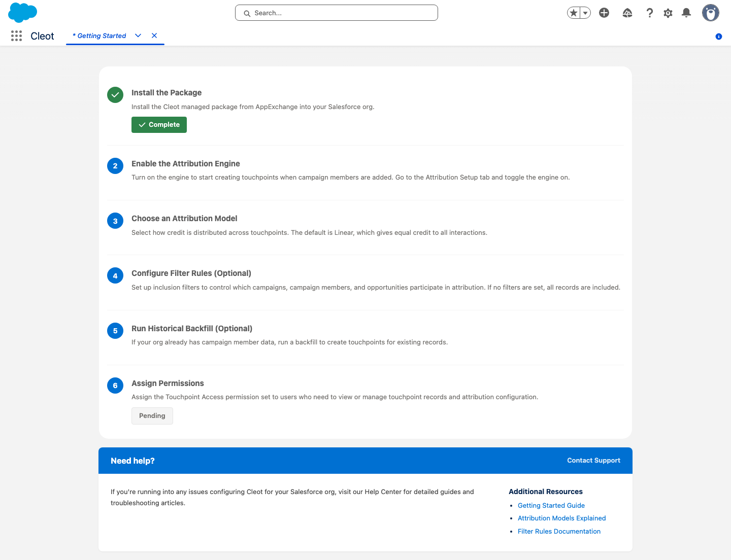Expand the Getting Started tab chevron menu

pos(138,36)
